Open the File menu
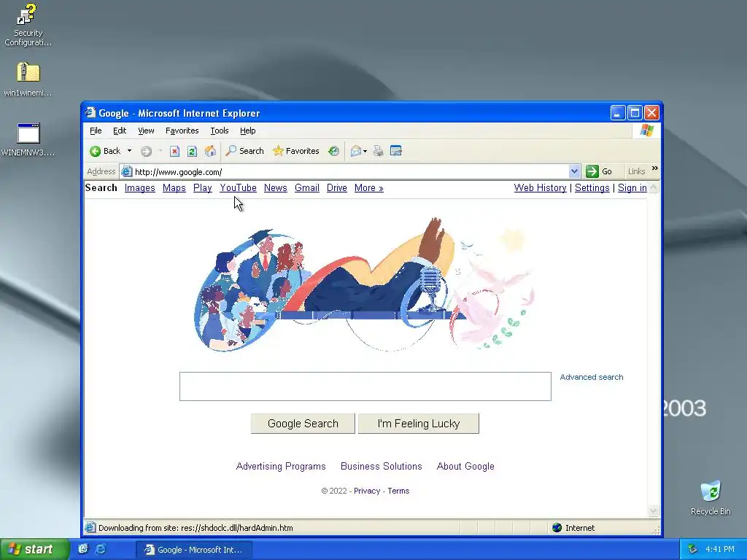747x560 pixels. pos(96,131)
